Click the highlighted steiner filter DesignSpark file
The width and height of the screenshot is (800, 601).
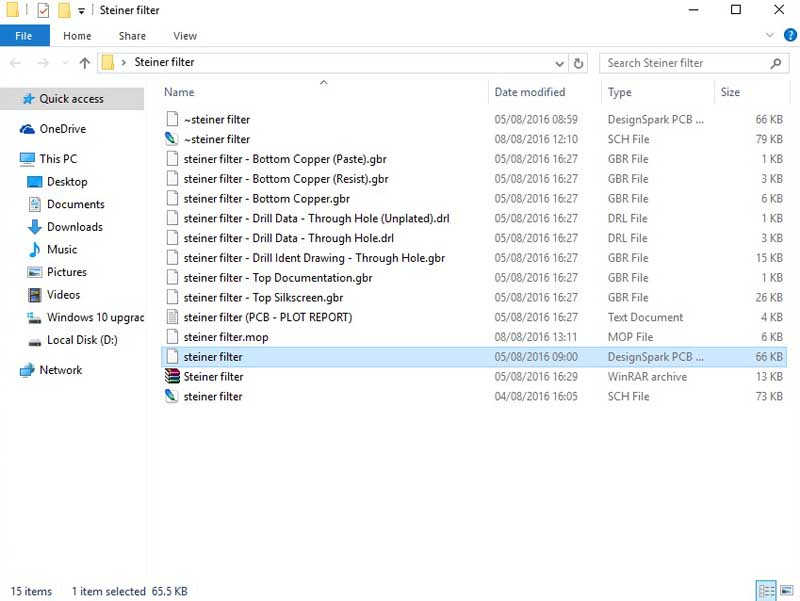(x=473, y=357)
